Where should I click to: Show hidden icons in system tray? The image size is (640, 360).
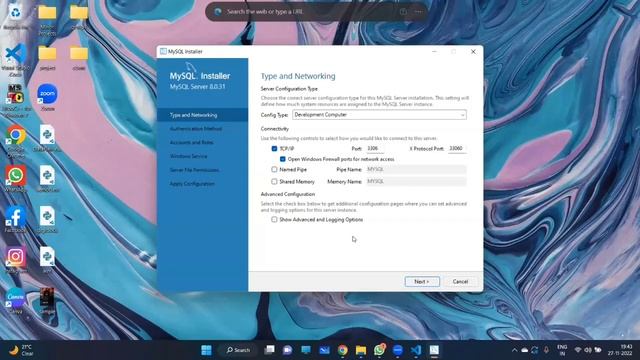click(x=514, y=350)
